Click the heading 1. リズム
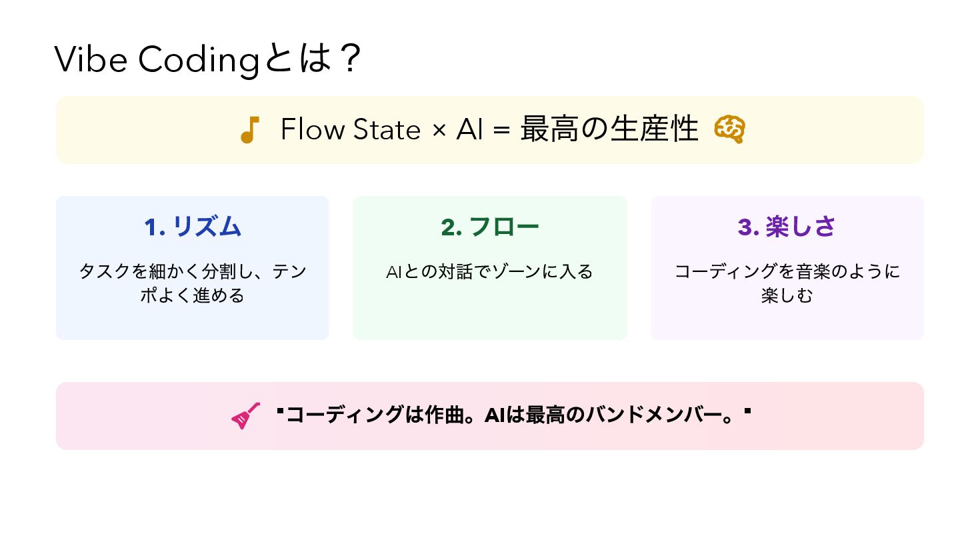The height and width of the screenshot is (552, 980). coord(193,227)
